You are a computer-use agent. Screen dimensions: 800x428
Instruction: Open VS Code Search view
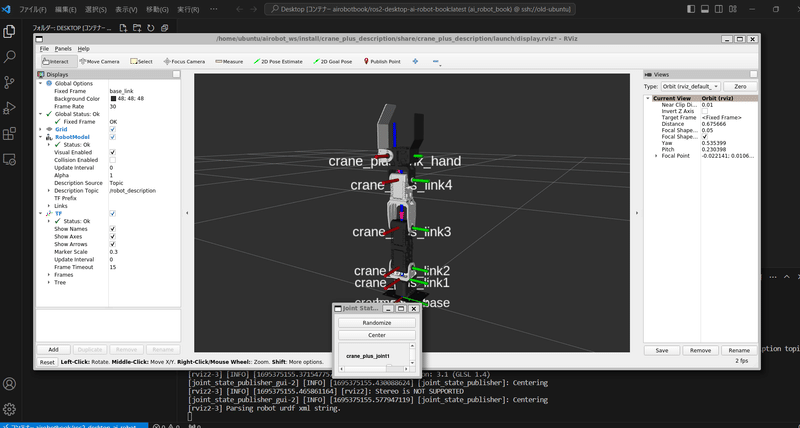coord(9,57)
